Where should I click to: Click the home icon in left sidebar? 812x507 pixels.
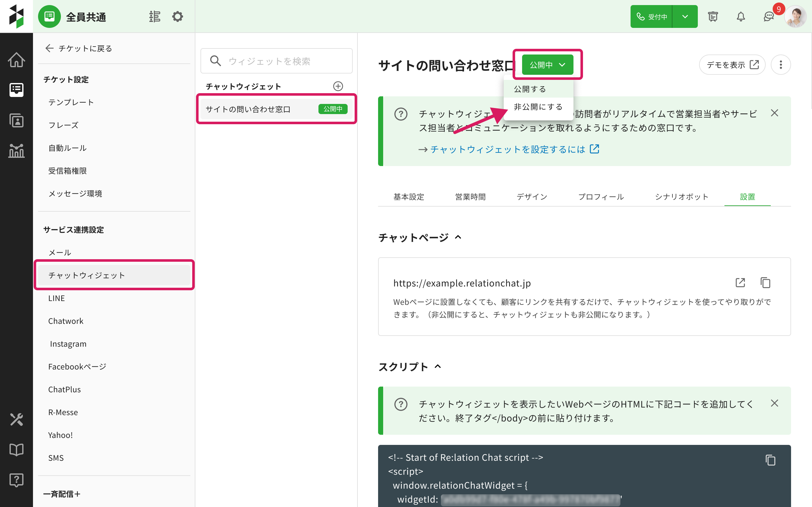click(x=16, y=60)
